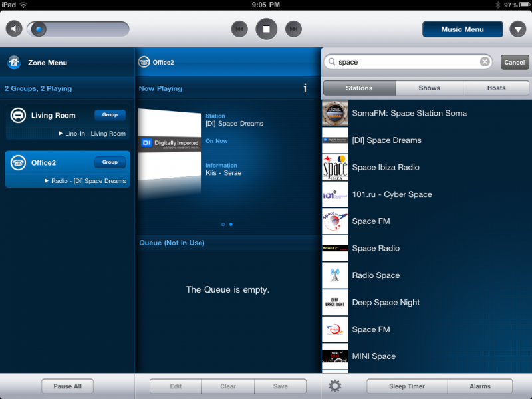
Task: Tap the Wi-Fi icon in status bar
Action: (23, 5)
